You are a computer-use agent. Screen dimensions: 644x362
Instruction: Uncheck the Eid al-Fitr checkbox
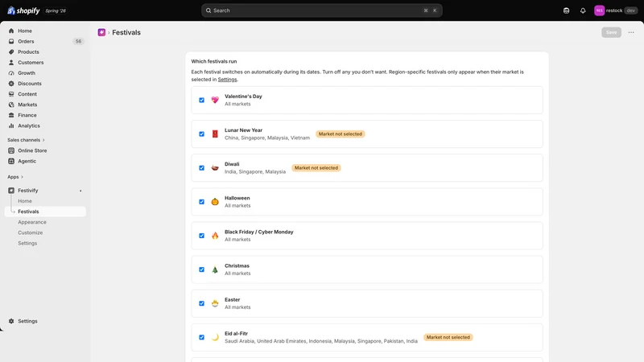(202, 337)
